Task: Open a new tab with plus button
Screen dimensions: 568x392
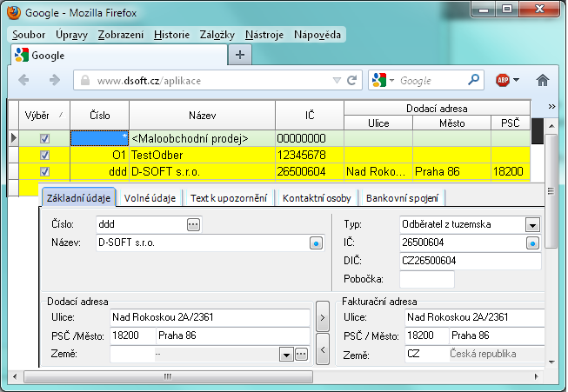Action: [240, 55]
